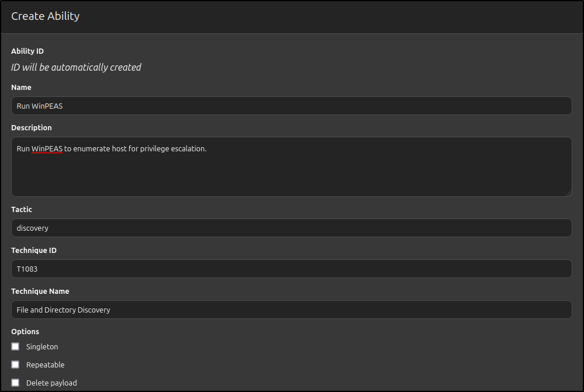
Task: Select the Tactic field showing discovery
Action: tap(292, 228)
